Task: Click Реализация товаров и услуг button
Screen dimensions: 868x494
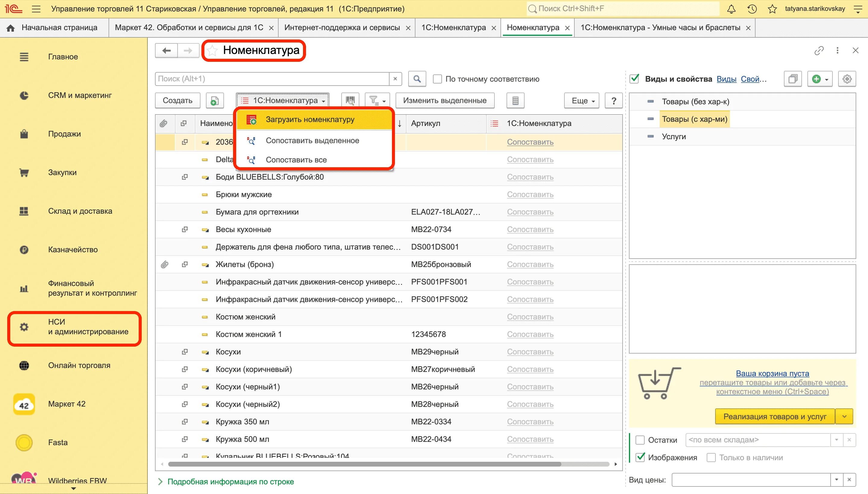Action: tap(775, 416)
